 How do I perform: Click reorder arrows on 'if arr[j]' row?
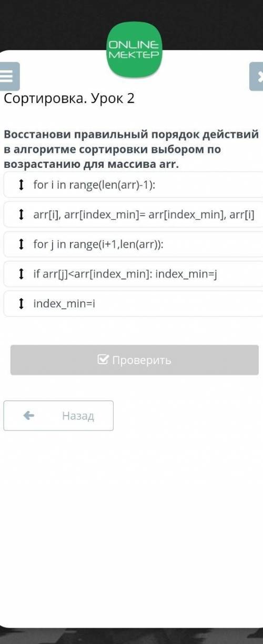point(21,274)
